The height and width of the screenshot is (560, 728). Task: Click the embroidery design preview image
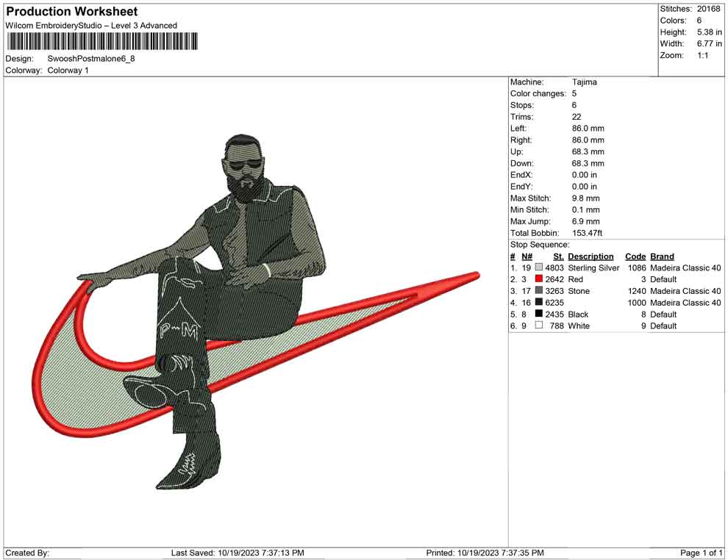coord(254,312)
